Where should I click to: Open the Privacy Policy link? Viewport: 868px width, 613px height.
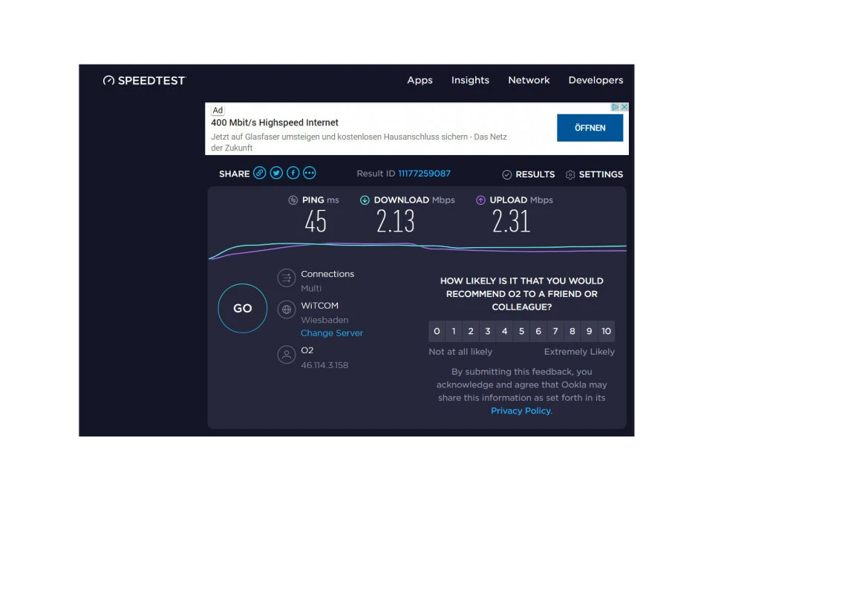coord(521,410)
